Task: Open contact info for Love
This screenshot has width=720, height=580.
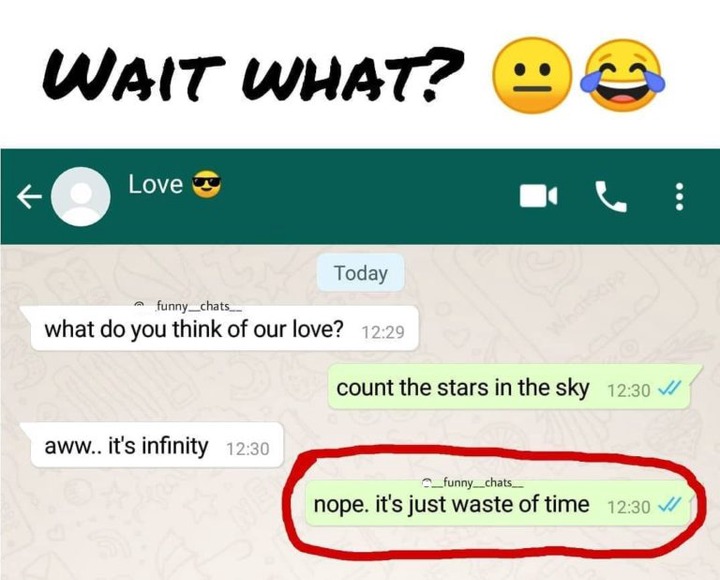Action: tap(156, 185)
